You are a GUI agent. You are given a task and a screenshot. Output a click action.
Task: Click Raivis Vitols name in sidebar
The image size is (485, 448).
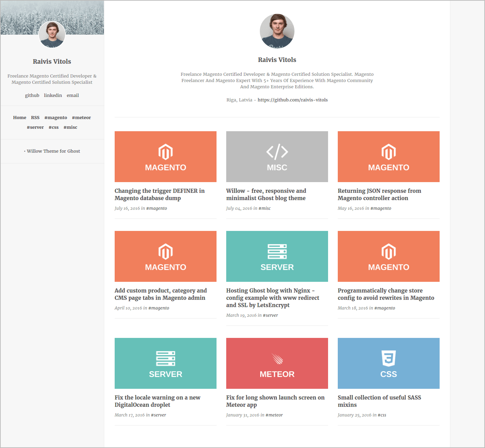click(52, 61)
